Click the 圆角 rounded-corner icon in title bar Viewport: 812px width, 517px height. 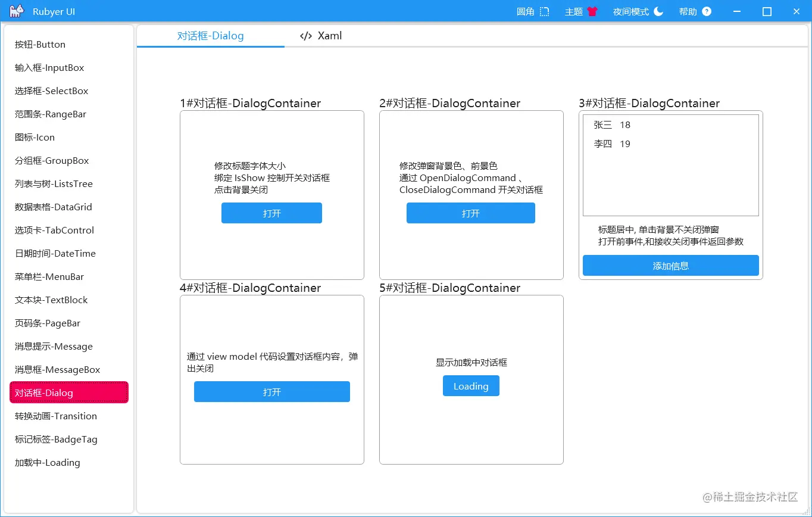pos(544,11)
